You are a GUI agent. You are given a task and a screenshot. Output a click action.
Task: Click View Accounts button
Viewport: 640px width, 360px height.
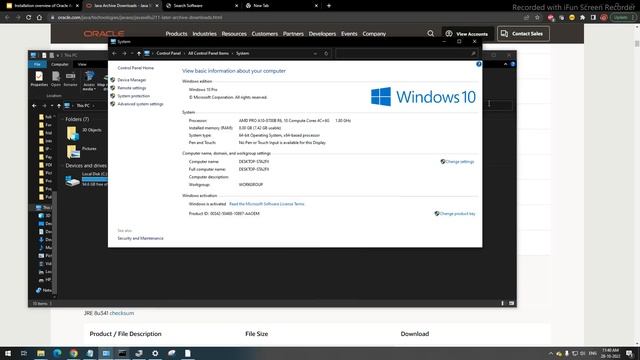tap(467, 34)
